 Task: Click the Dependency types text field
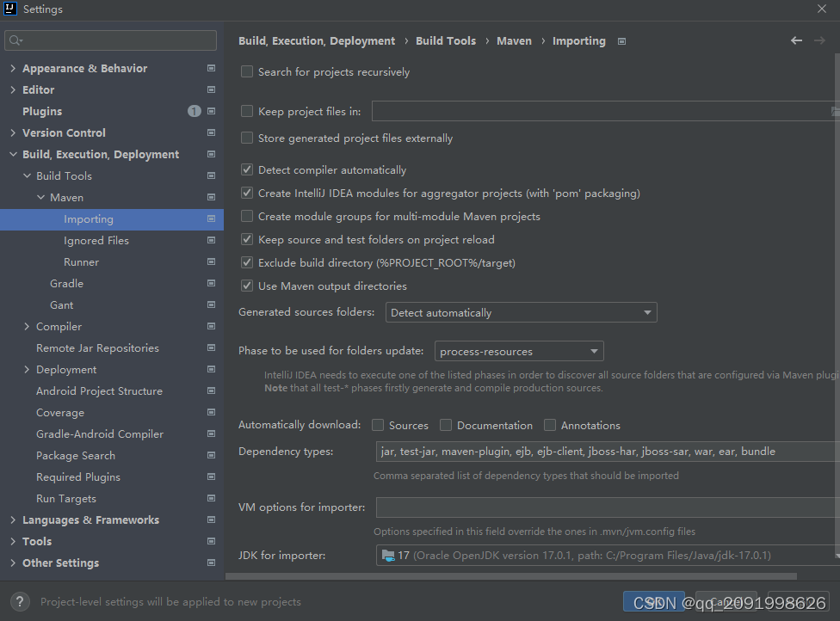(608, 452)
